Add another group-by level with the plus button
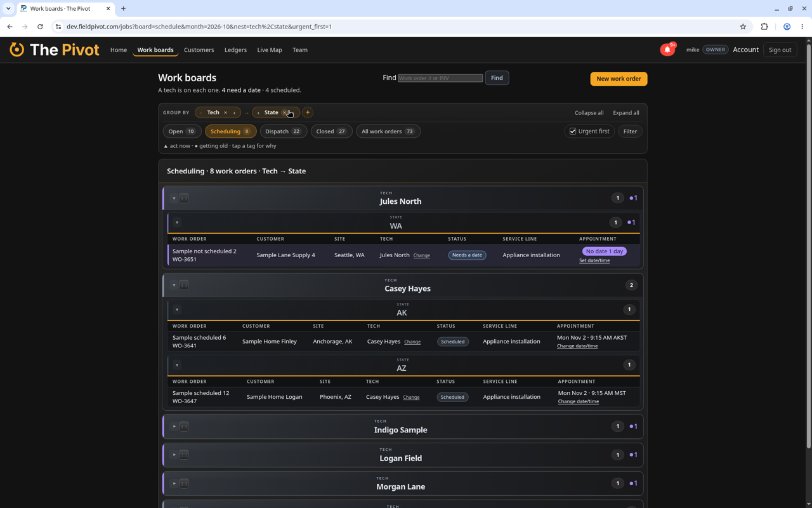This screenshot has width=812, height=508. pyautogui.click(x=308, y=112)
